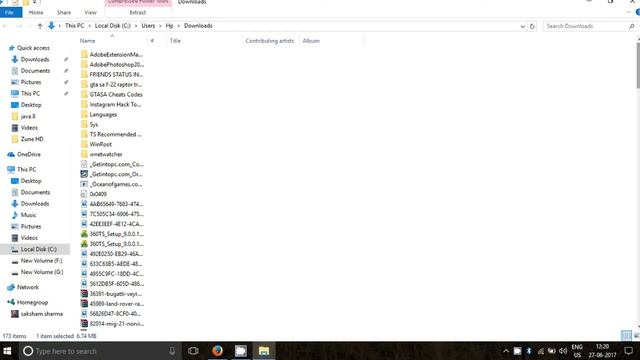Open Quick access in navigation pane

point(33,48)
